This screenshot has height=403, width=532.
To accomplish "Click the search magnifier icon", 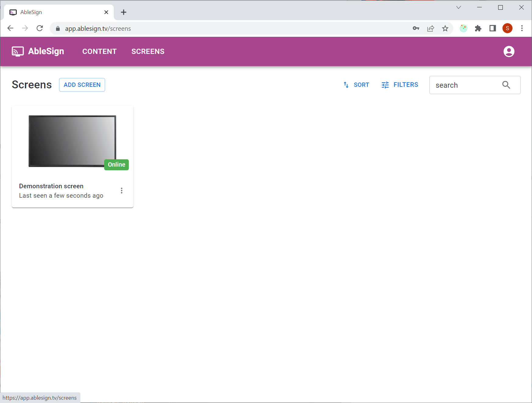I will point(506,85).
